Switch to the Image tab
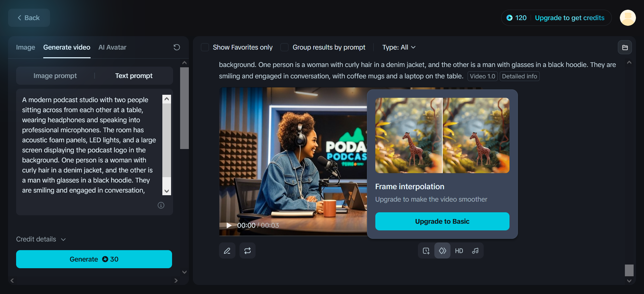The height and width of the screenshot is (294, 644). pyautogui.click(x=25, y=47)
